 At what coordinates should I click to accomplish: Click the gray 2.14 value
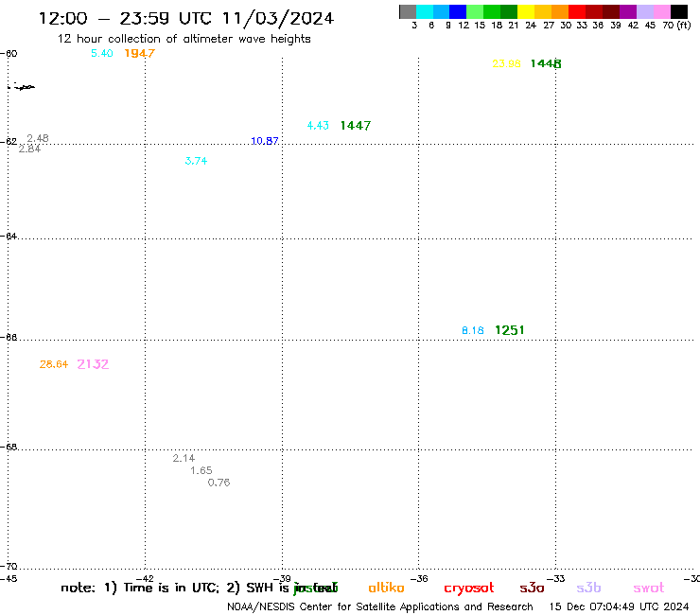[184, 458]
